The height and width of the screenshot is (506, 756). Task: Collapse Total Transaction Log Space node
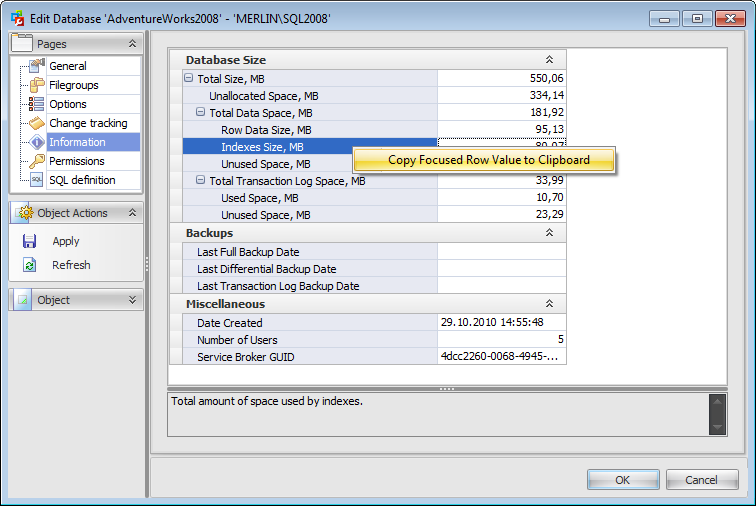201,181
